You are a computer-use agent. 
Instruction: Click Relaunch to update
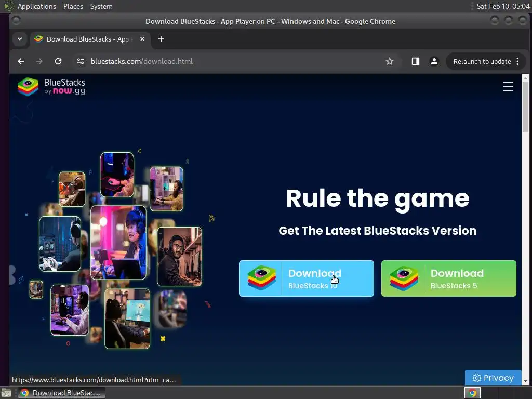[482, 61]
